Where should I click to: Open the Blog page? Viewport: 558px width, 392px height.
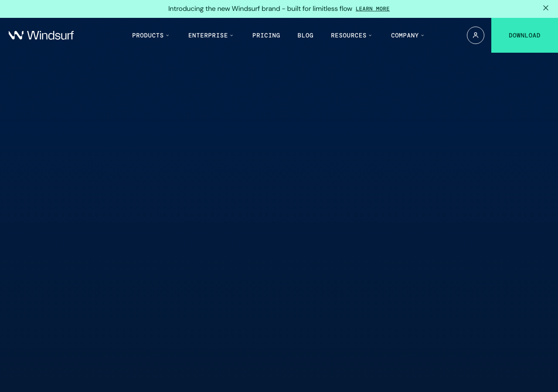[306, 35]
